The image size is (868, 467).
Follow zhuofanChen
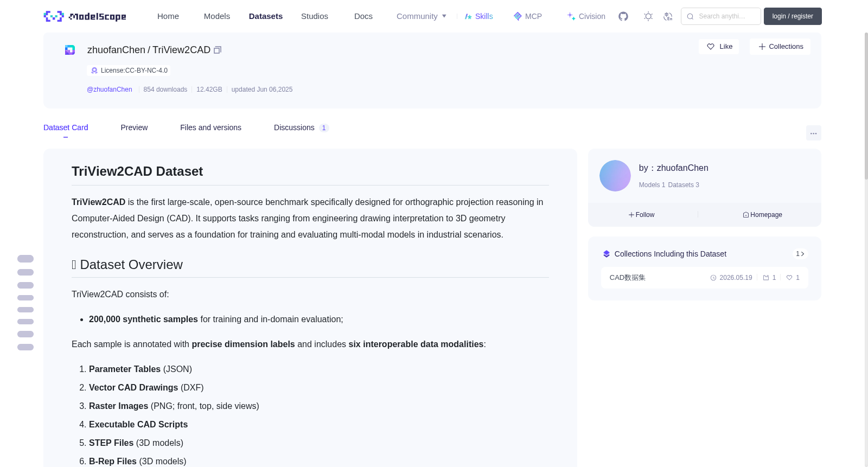(x=642, y=215)
